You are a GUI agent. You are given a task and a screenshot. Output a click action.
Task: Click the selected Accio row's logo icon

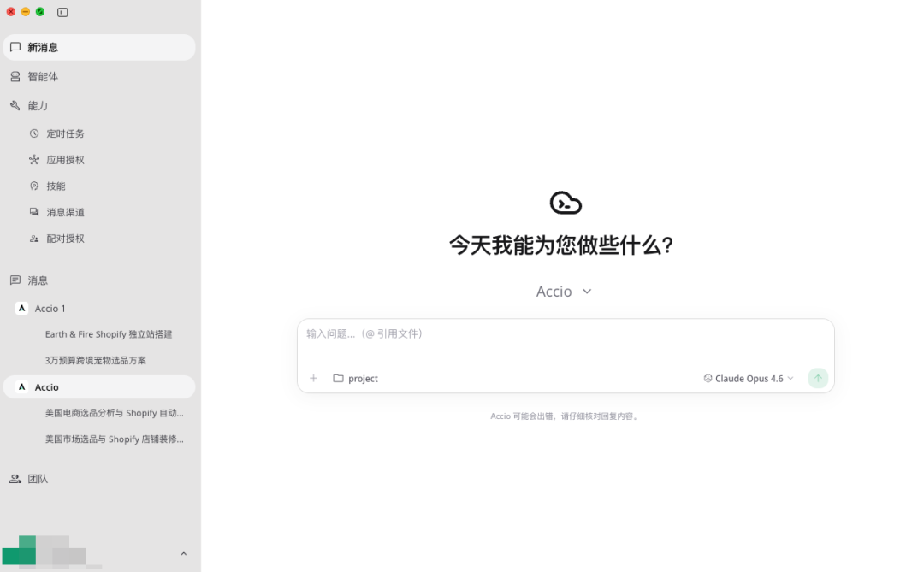(21, 387)
